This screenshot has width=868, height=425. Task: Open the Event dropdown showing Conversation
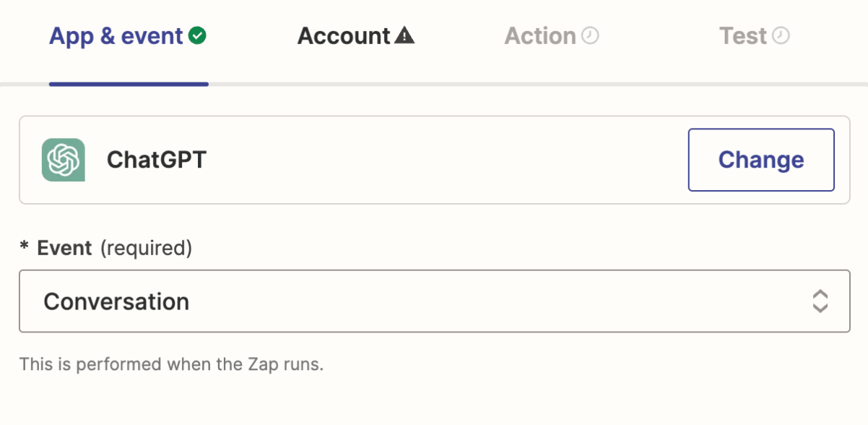pyautogui.click(x=433, y=301)
